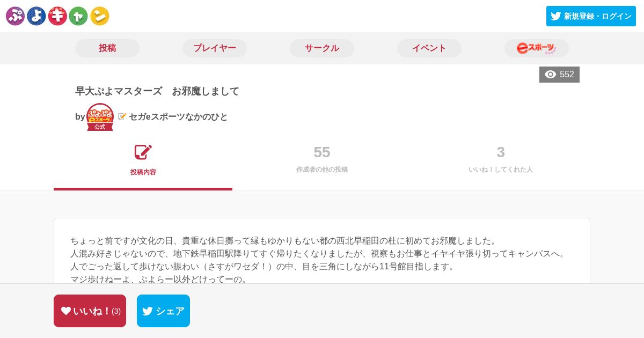This screenshot has height=338, width=644.
Task: Go to the イベント section
Action: pos(429,48)
